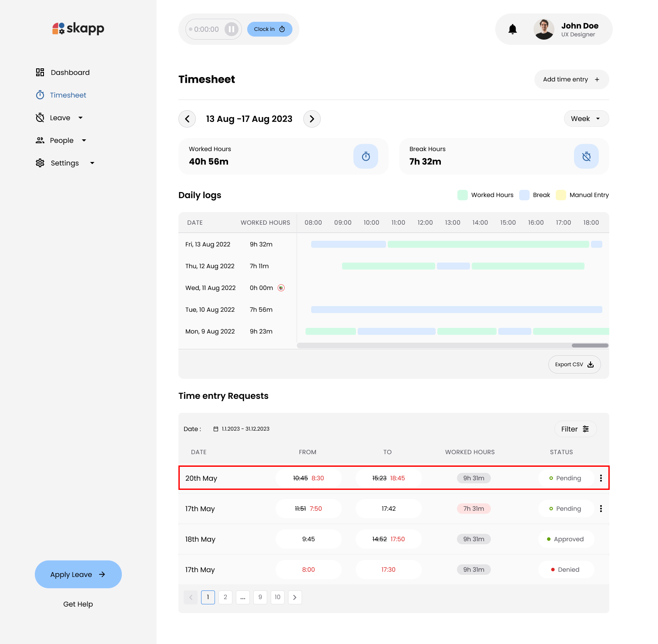Click the daily logs horizontal scrollbar handle
This screenshot has height=644, width=658.
[590, 345]
